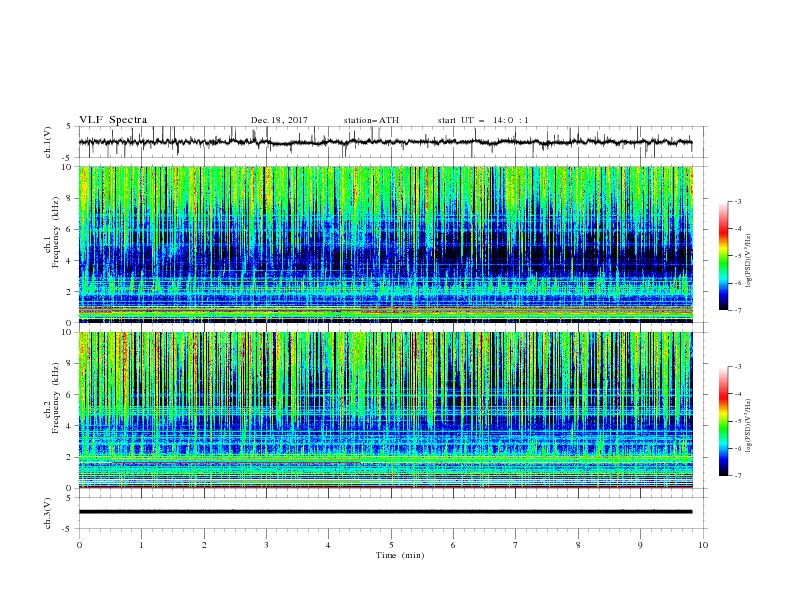Viewport: 792px width, 612px height.
Task: Select the date "Dec. 18, 2017"
Action: click(x=279, y=120)
